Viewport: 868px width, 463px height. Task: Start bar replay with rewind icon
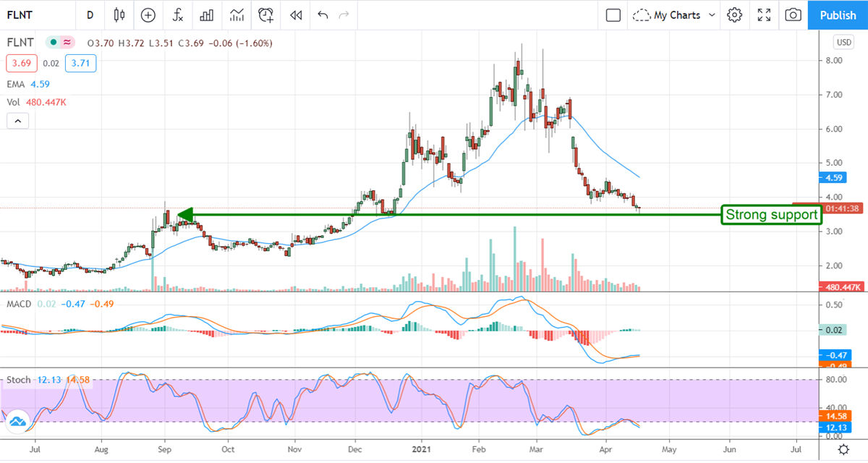pyautogui.click(x=295, y=14)
